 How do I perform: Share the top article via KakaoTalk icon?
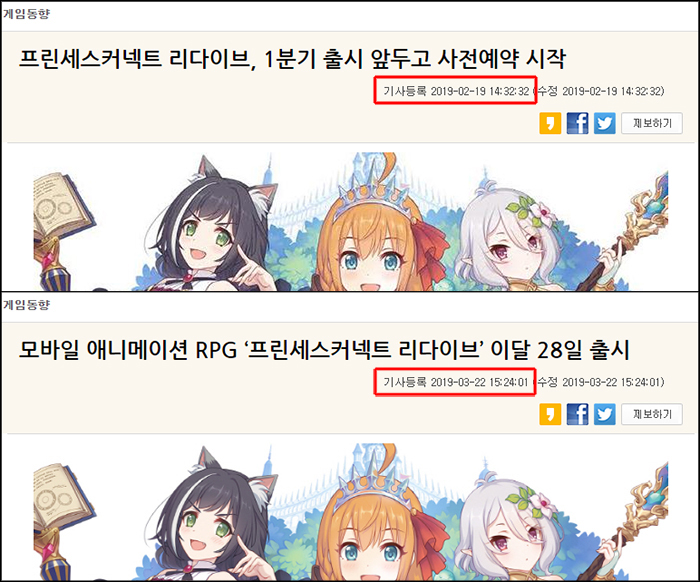[x=550, y=123]
